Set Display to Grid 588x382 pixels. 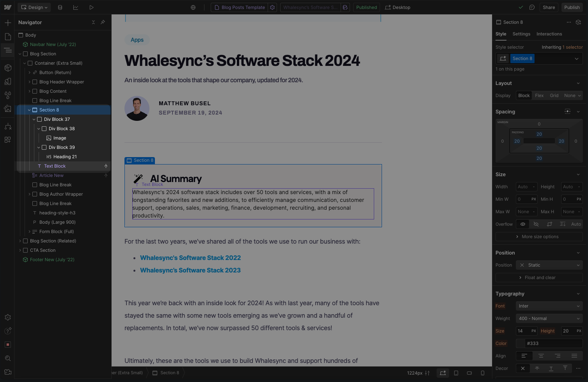click(554, 95)
